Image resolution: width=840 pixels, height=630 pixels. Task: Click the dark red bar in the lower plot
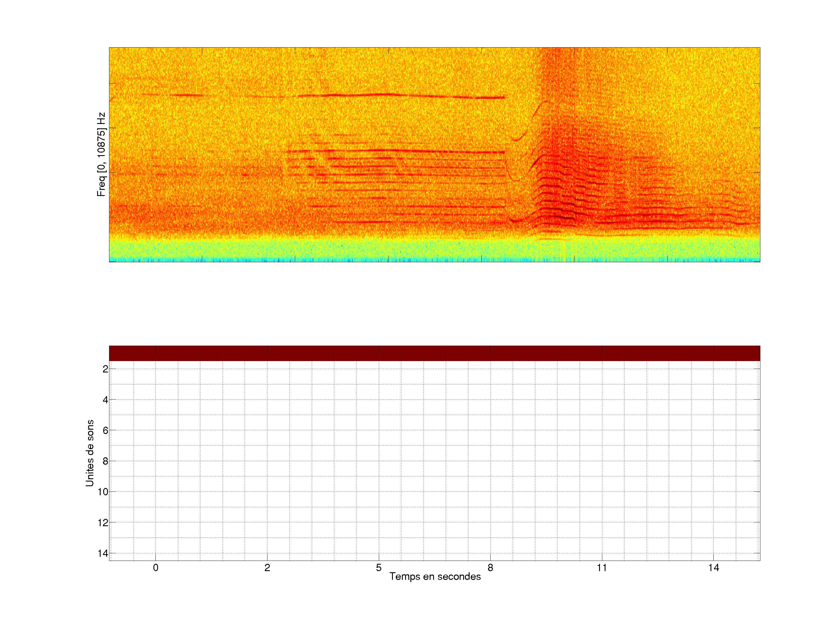(x=434, y=353)
